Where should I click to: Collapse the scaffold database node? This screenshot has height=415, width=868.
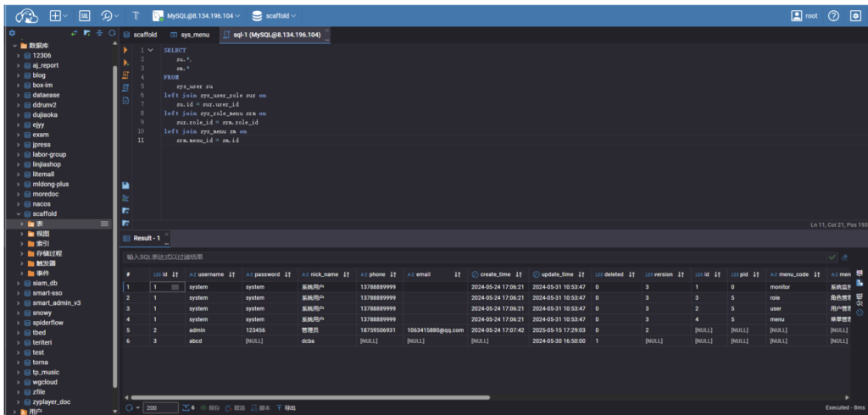[x=18, y=213]
